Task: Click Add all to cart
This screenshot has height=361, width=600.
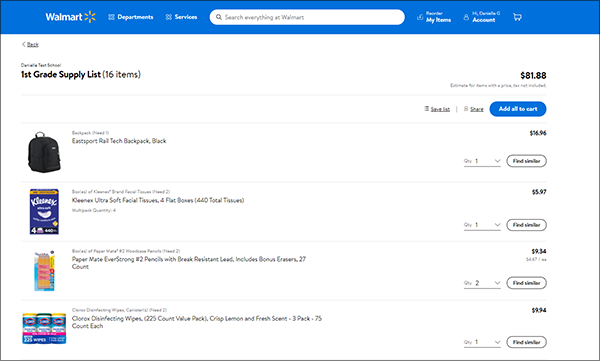Action: coord(518,109)
